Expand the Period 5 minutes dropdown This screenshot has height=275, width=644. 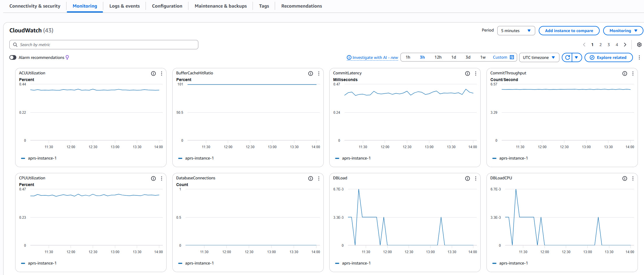516,31
